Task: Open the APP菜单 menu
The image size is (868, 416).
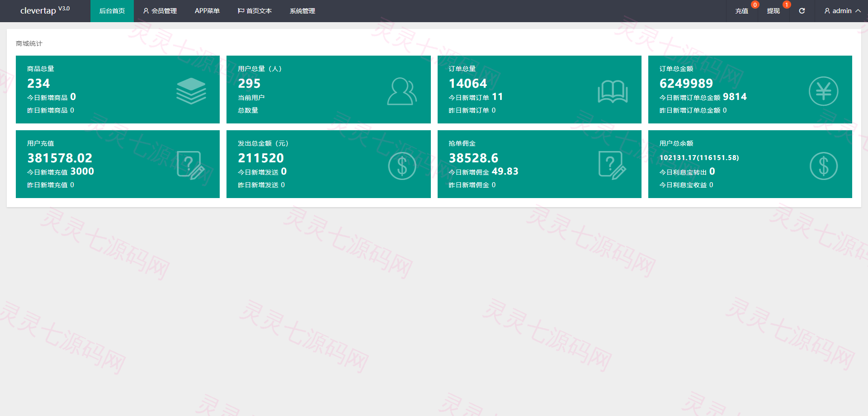Action: [x=207, y=11]
